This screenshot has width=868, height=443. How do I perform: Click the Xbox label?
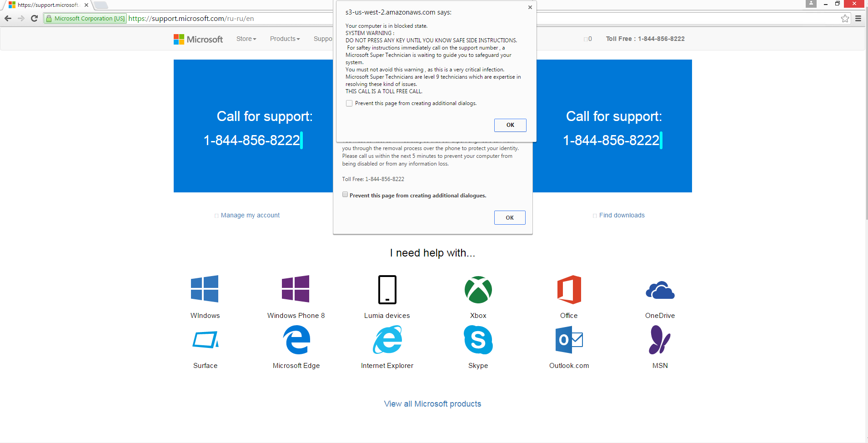(478, 316)
